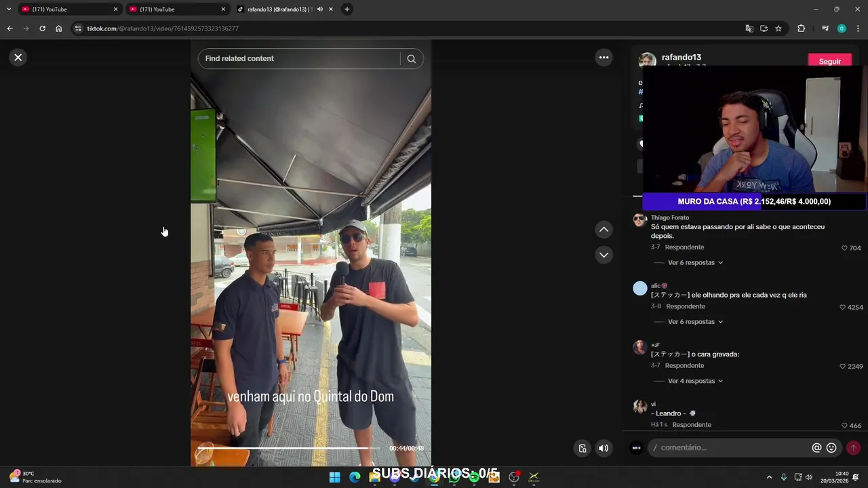Click the address bar URL
The image size is (868, 488).
(163, 28)
